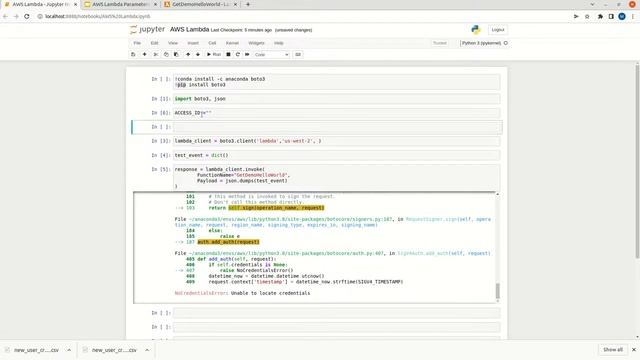
Task: Open the second new_user_cr csv download
Action: coord(113,350)
